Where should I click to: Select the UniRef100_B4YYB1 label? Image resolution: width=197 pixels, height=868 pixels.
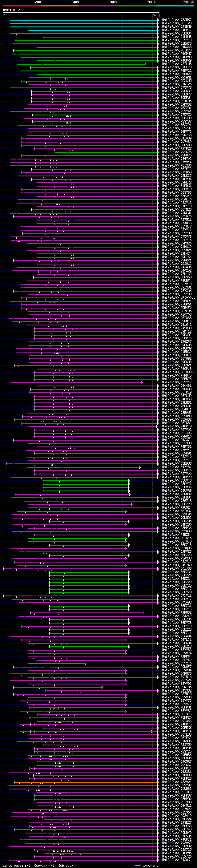coord(177,467)
